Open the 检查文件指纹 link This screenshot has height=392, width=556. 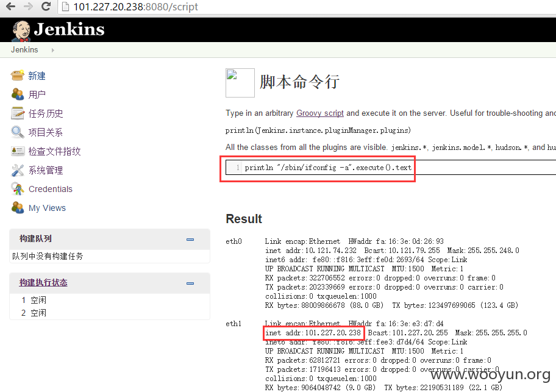[x=55, y=151]
